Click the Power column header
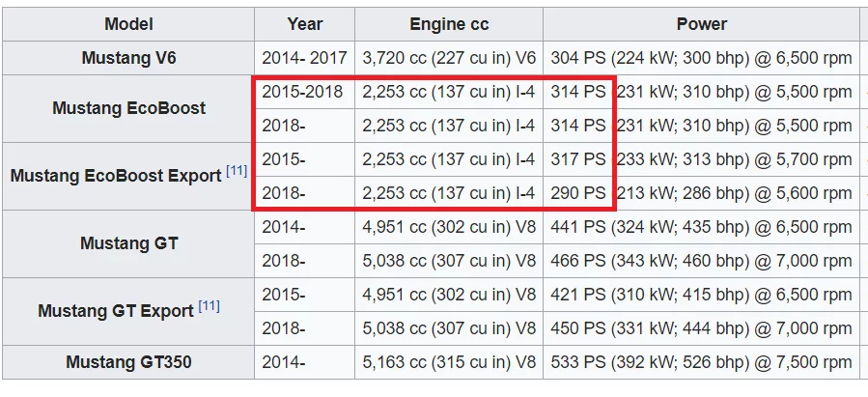Viewport: 868px width, 397px height. 700,24
